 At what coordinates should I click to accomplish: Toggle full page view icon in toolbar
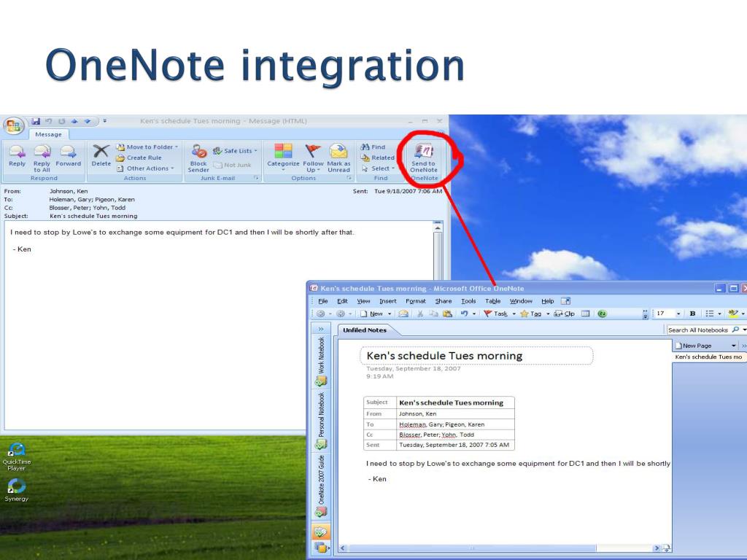pos(586,314)
